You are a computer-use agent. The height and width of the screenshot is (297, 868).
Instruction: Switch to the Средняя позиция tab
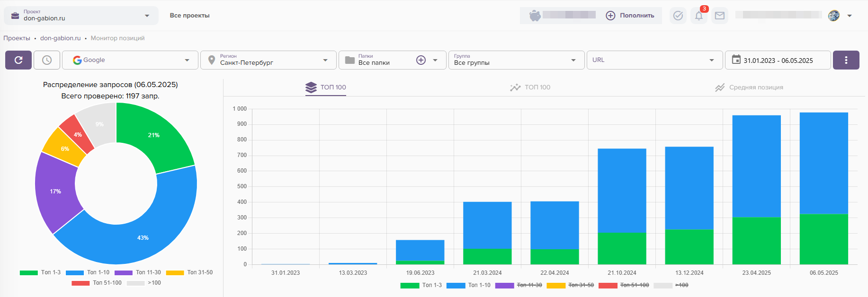coord(749,87)
